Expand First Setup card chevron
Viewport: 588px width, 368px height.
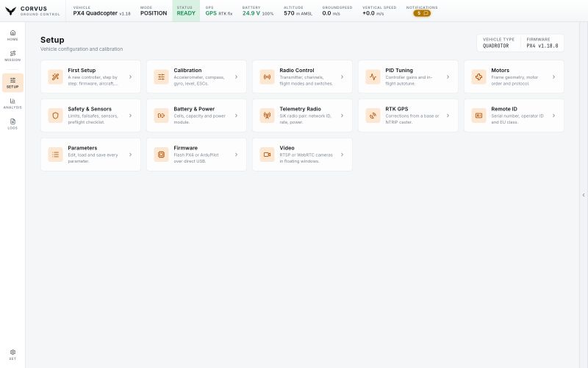click(131, 77)
